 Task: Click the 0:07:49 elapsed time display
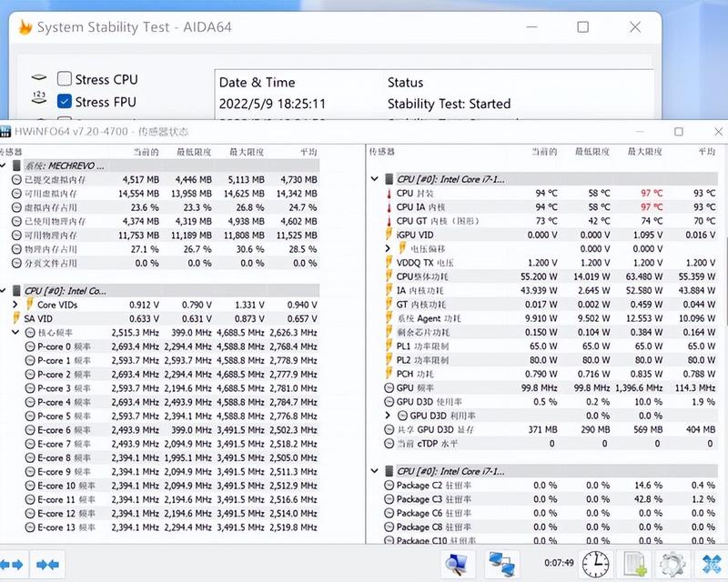point(559,563)
